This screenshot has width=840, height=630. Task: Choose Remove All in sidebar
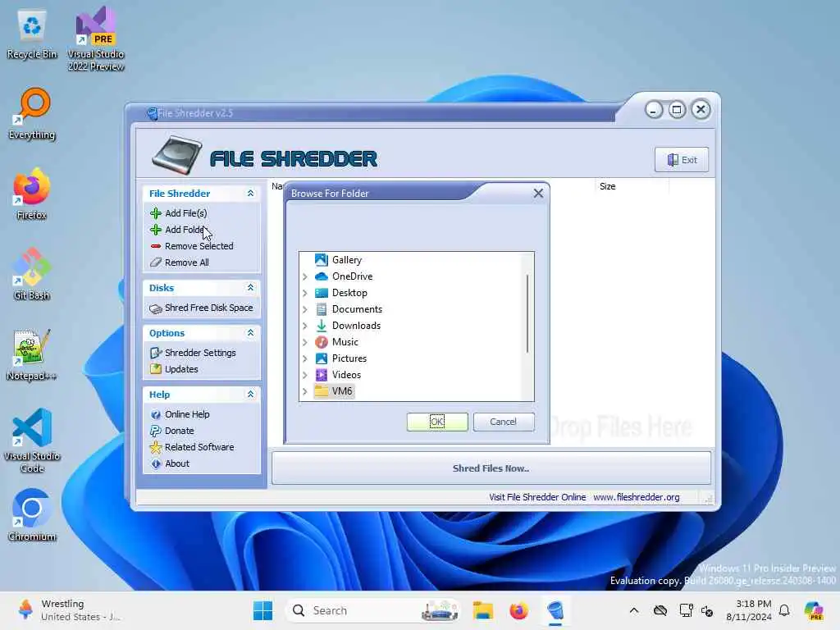click(187, 262)
